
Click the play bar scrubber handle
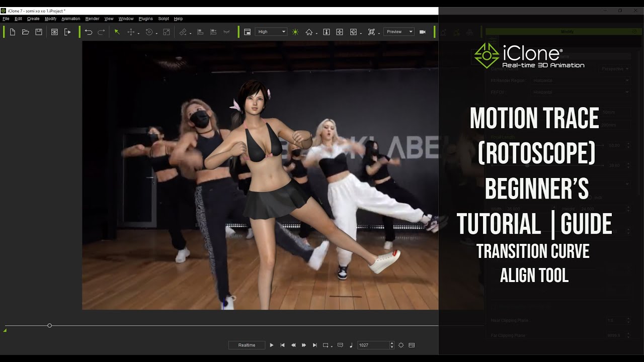[49, 326]
